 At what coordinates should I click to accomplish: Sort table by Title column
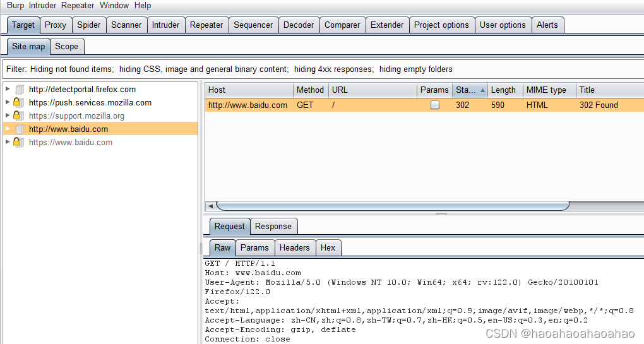pos(609,90)
